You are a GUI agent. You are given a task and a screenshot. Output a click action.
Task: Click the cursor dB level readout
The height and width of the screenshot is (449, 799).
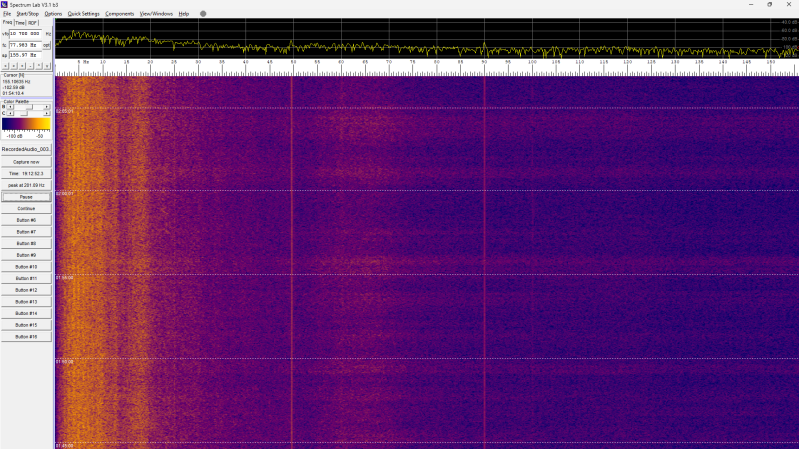coord(14,87)
